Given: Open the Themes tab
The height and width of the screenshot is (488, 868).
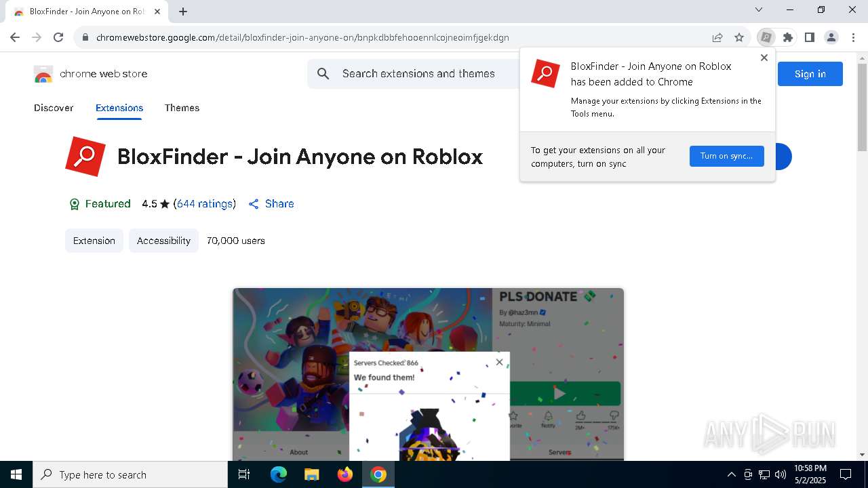Looking at the screenshot, I should [182, 108].
